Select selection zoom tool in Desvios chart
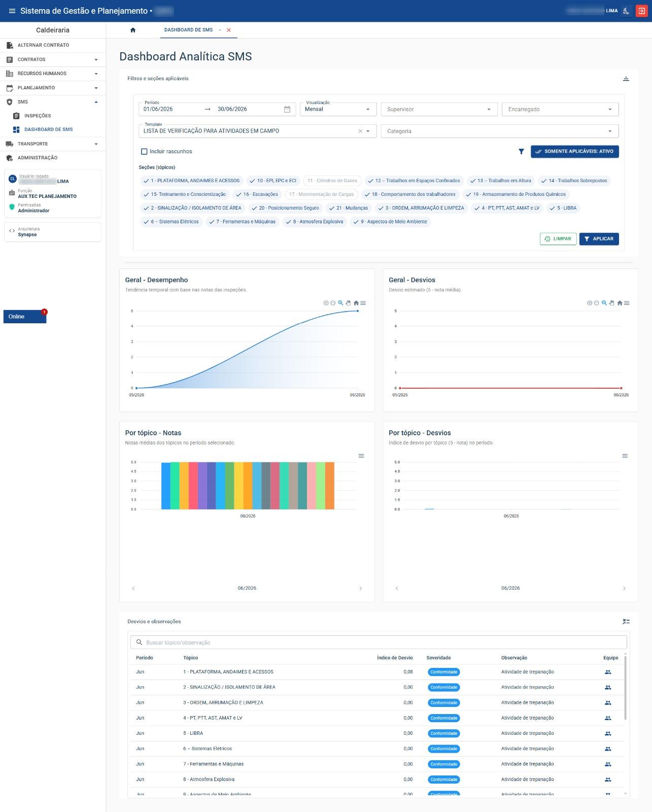The width and height of the screenshot is (652, 812). pyautogui.click(x=604, y=303)
